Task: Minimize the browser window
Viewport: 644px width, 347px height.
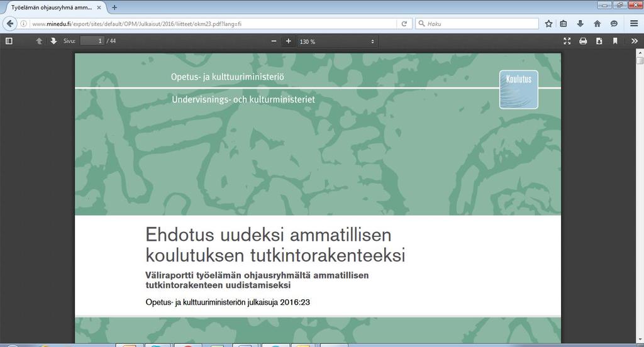Action: [x=604, y=5]
